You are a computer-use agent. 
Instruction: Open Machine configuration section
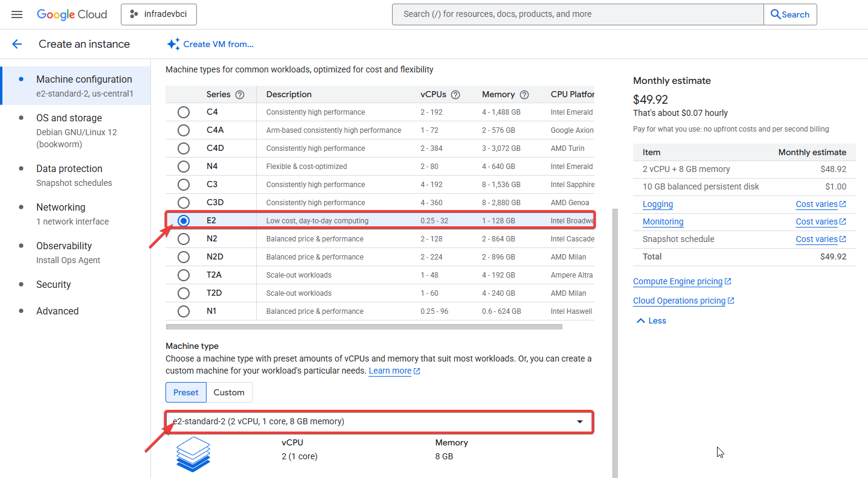(76, 86)
